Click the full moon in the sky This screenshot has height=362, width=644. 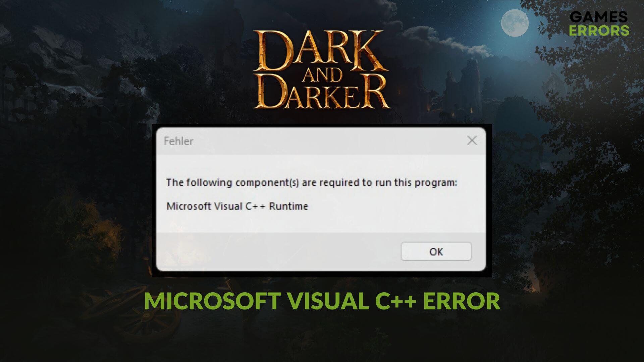[x=515, y=23]
